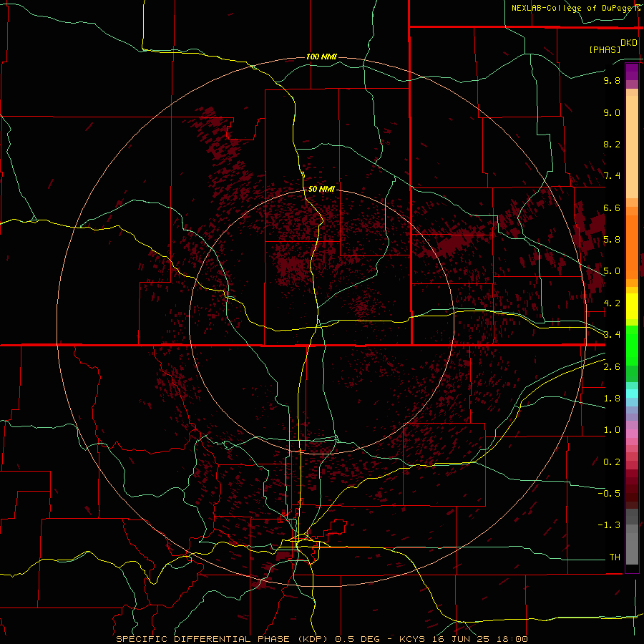The image size is (644, 644).
Task: Pick the pink segment of color bar
Action: point(632,434)
